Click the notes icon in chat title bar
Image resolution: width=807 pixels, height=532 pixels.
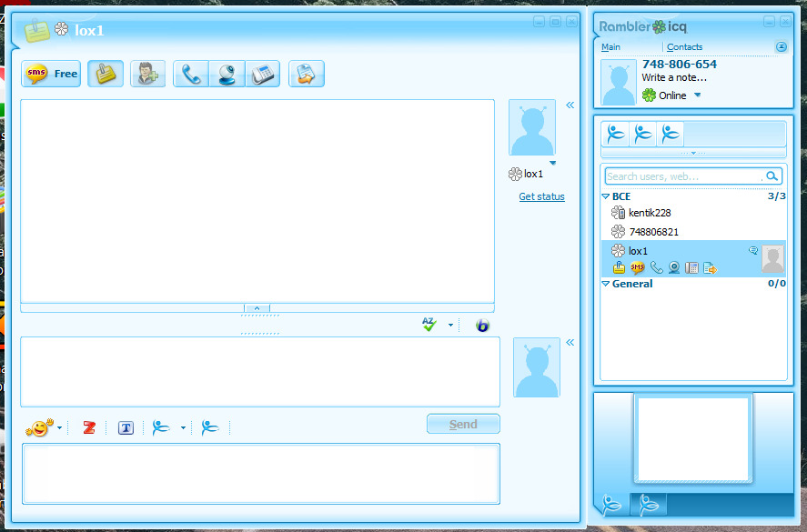click(x=36, y=30)
